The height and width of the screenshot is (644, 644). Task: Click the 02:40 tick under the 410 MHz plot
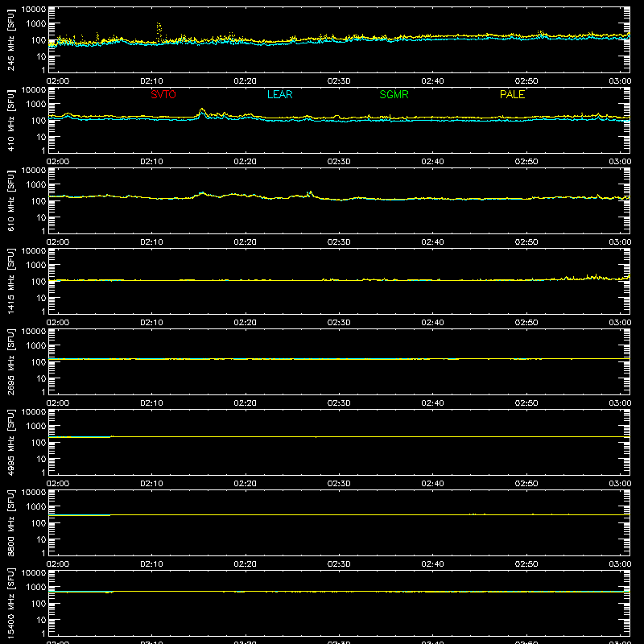click(x=432, y=162)
